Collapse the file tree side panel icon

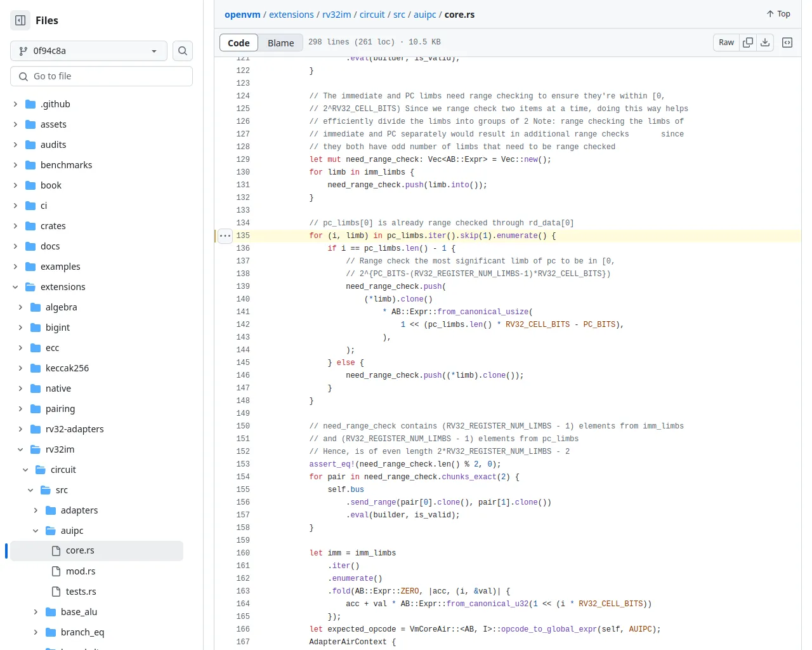20,20
